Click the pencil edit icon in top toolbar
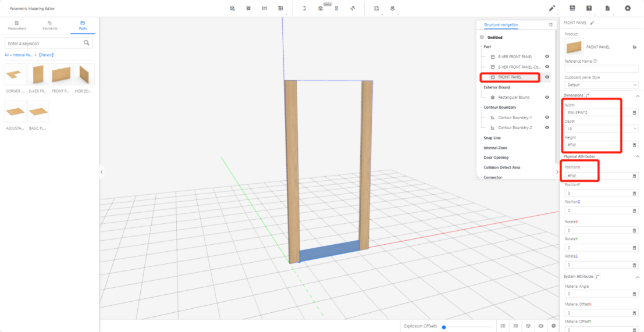Image resolution: width=644 pixels, height=332 pixels. click(x=552, y=8)
